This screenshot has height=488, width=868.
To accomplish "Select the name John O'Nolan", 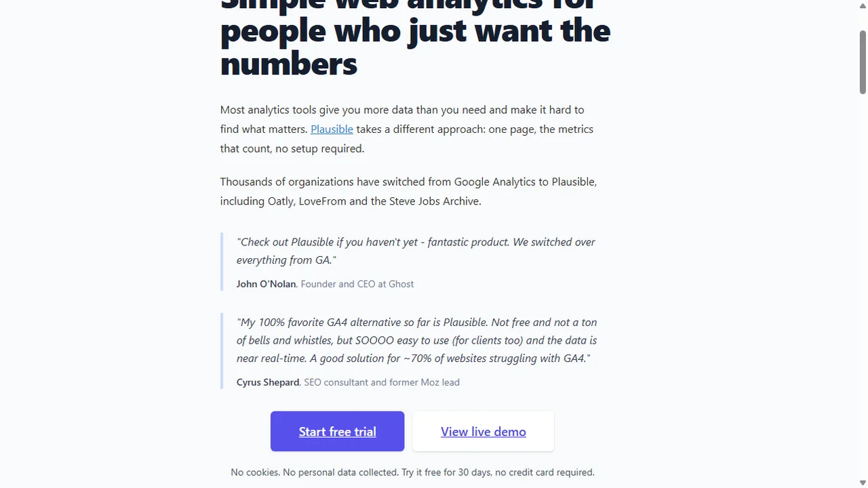I will (x=266, y=284).
